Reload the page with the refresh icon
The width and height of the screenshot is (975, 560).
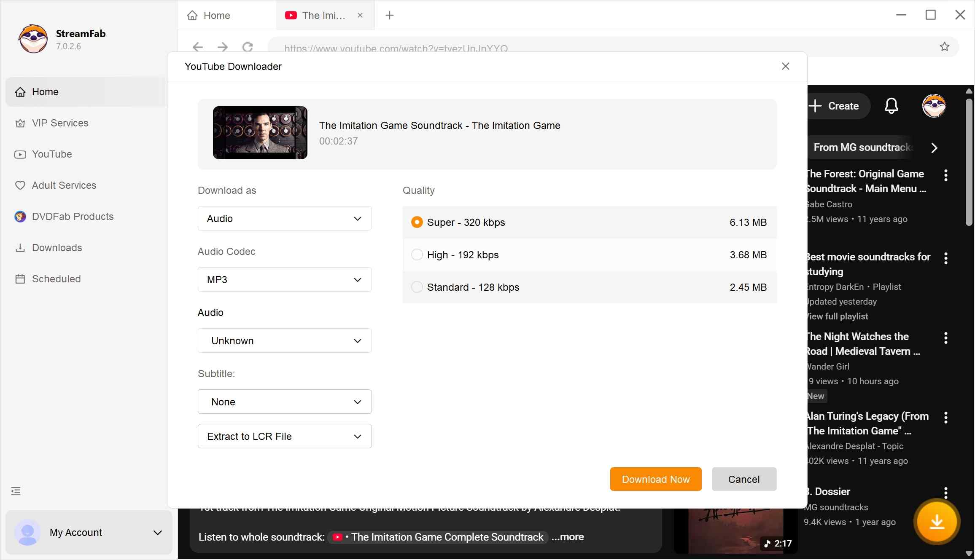[248, 47]
